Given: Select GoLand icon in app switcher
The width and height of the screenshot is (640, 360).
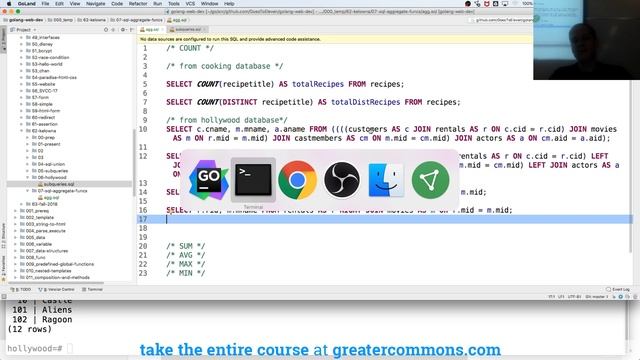Looking at the screenshot, I should pos(209,180).
